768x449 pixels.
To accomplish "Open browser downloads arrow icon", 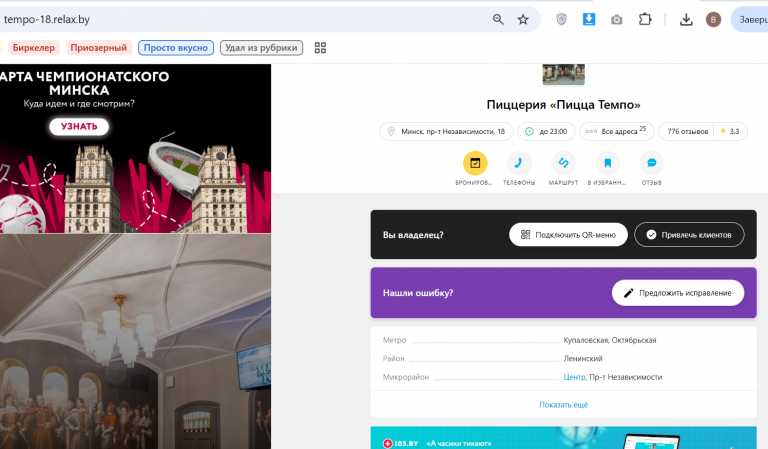I will 686,20.
